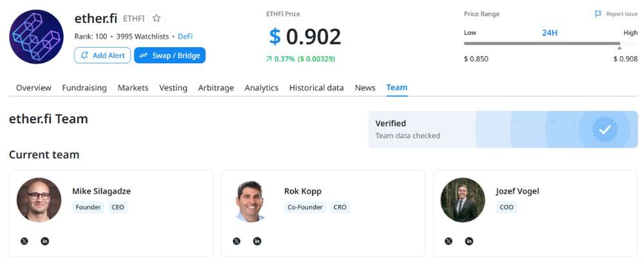Open Jozef Vogel's LinkedIn profile
This screenshot has height=263, width=644.
pos(469,241)
